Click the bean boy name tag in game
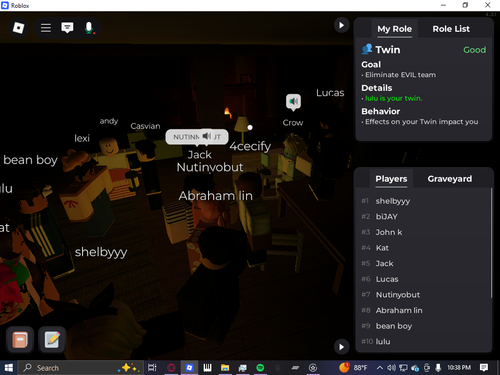This screenshot has height=375, width=500. 30,160
